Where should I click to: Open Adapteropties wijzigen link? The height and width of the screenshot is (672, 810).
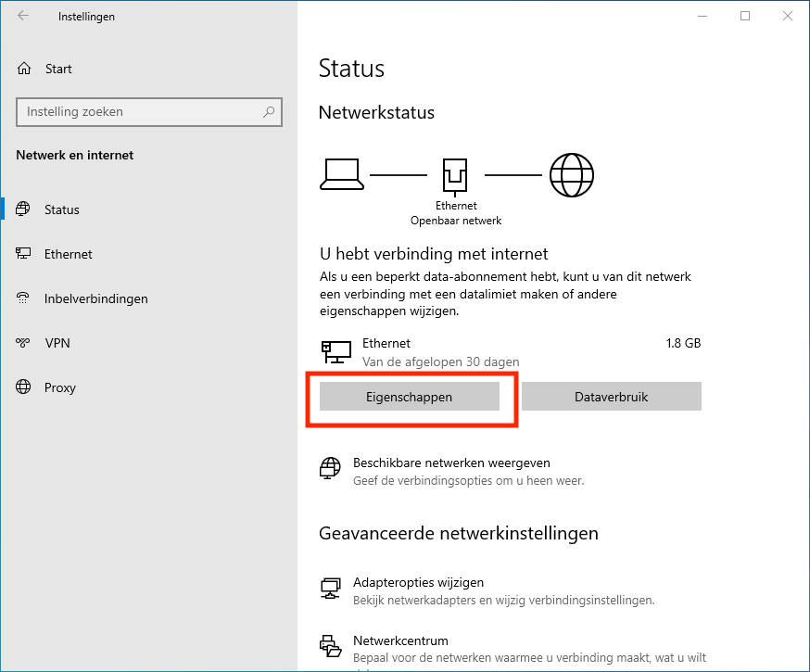tap(418, 583)
